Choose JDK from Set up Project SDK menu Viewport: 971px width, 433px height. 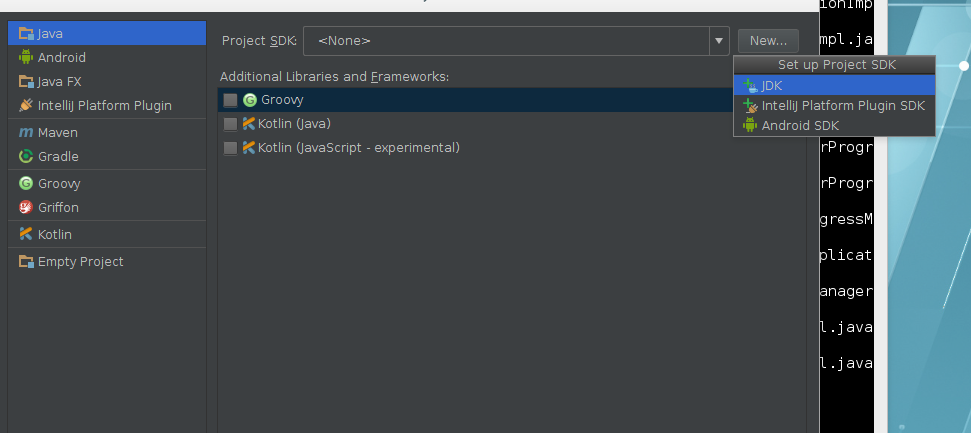click(x=834, y=85)
